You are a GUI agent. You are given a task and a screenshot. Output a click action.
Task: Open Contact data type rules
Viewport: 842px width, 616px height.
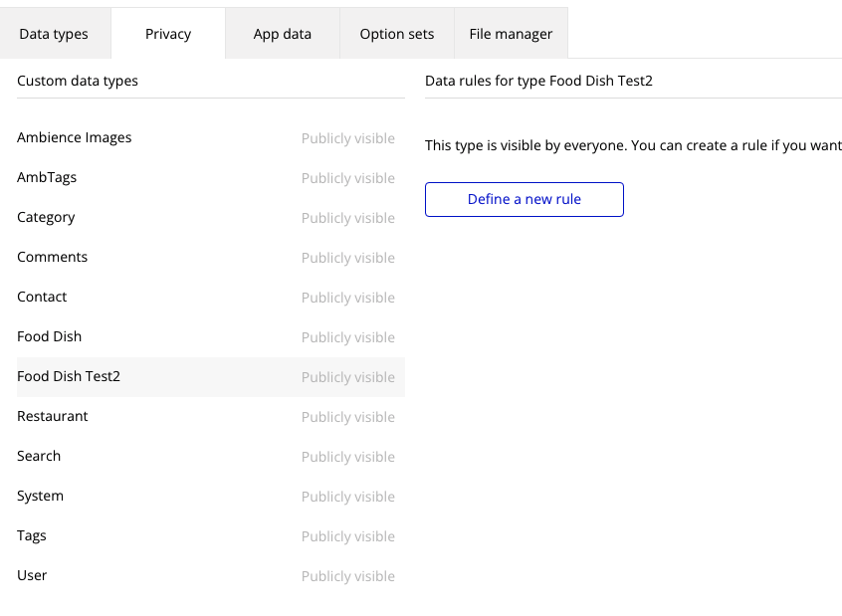point(211,297)
